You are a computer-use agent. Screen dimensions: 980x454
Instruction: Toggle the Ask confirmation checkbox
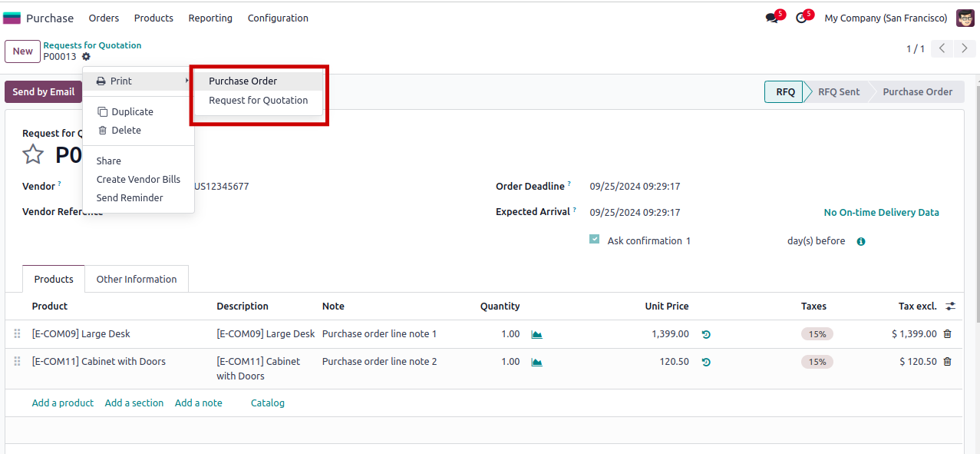(594, 240)
